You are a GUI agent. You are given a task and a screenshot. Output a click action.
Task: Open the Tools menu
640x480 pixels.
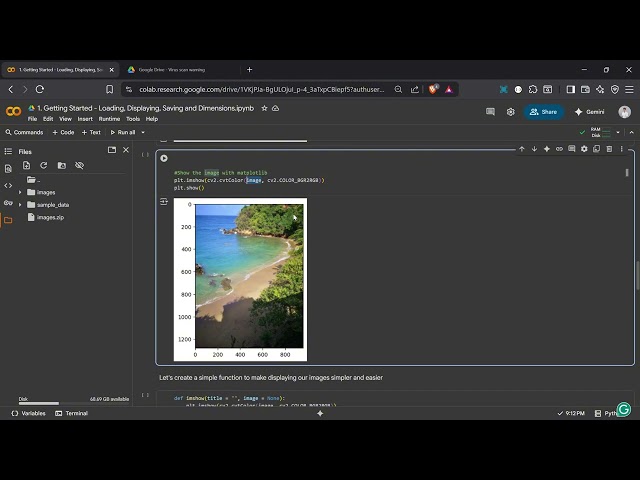[133, 119]
